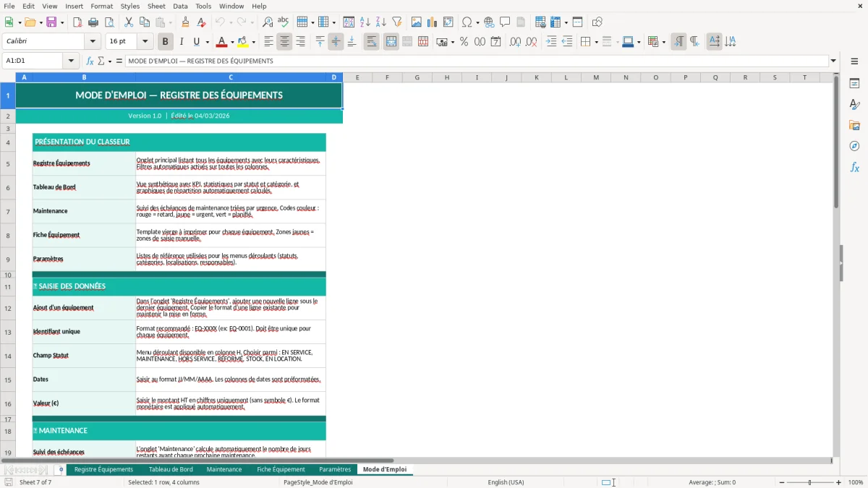Open the Conditional Formatting dropdown arrow
This screenshot has height=488, width=868.
tap(663, 42)
